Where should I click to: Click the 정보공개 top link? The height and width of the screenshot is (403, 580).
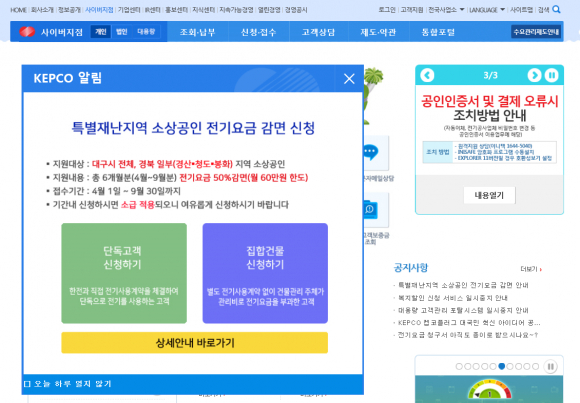click(69, 10)
